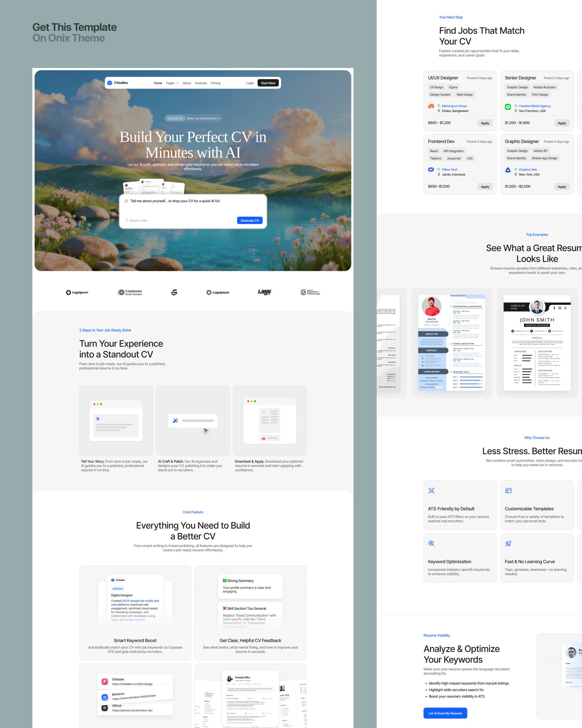The width and height of the screenshot is (582, 728).
Task: Select the Adobe Illustrator skill tag
Action: 545,87
